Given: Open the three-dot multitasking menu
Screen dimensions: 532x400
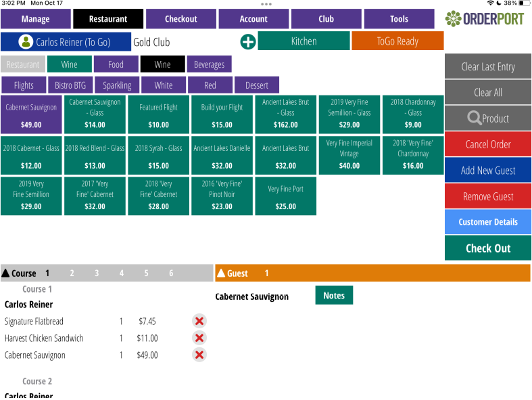Looking at the screenshot, I should pyautogui.click(x=266, y=4).
